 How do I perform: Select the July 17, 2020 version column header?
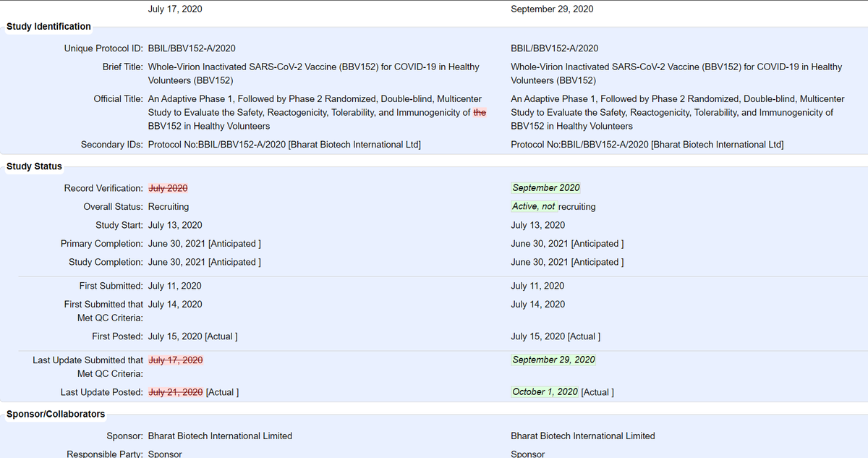click(x=174, y=9)
